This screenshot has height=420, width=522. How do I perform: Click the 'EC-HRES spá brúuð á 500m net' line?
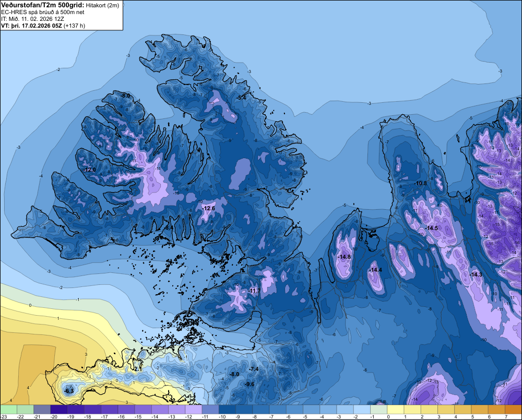(43, 13)
